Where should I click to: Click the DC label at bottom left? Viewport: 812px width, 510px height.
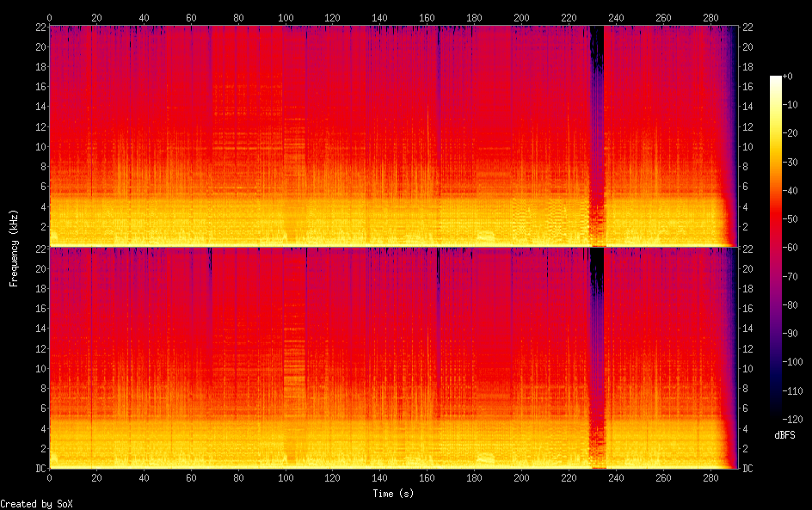click(40, 469)
